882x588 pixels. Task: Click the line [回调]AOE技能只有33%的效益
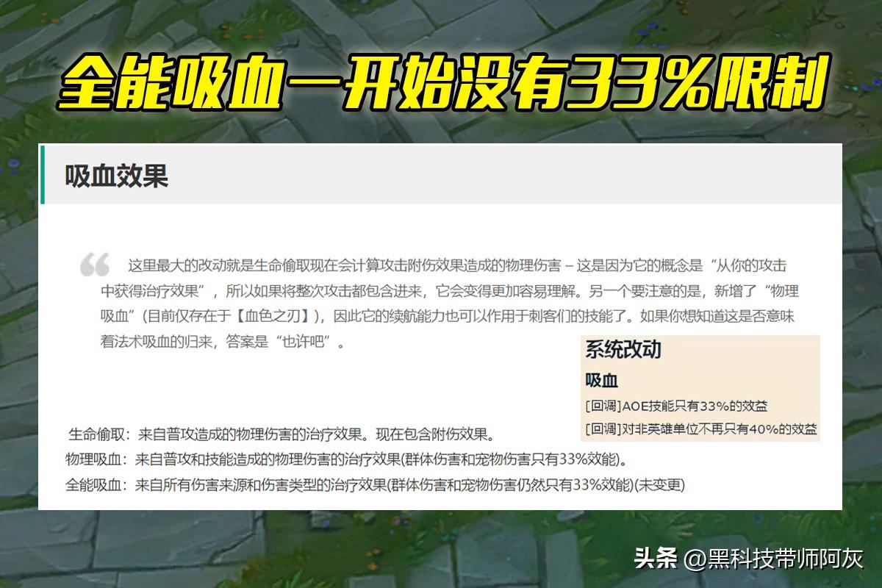coord(676,406)
